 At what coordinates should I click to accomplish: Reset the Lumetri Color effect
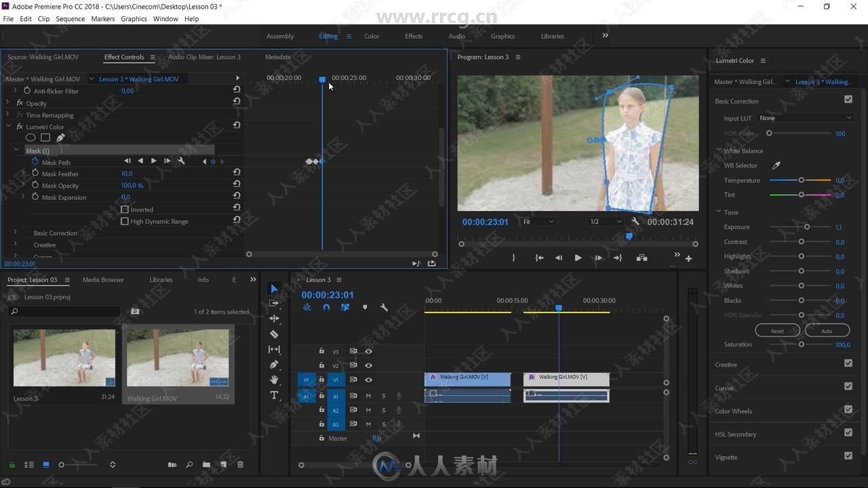[237, 125]
